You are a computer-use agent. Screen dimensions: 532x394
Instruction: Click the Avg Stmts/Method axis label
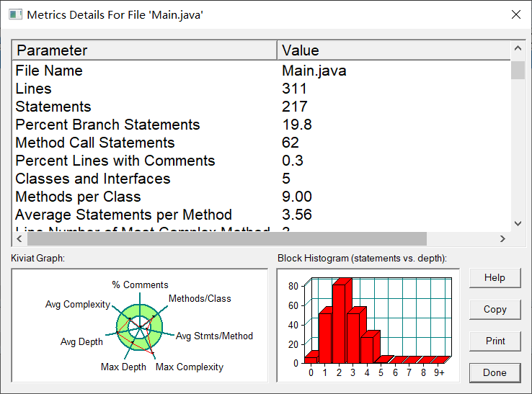tap(214, 336)
